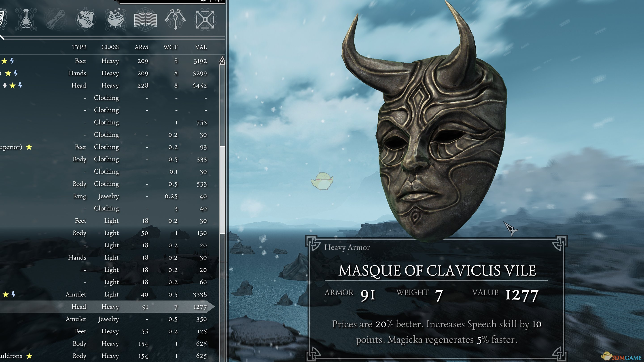Select the Scrolls category icon
The width and height of the screenshot is (644, 362).
tap(55, 19)
